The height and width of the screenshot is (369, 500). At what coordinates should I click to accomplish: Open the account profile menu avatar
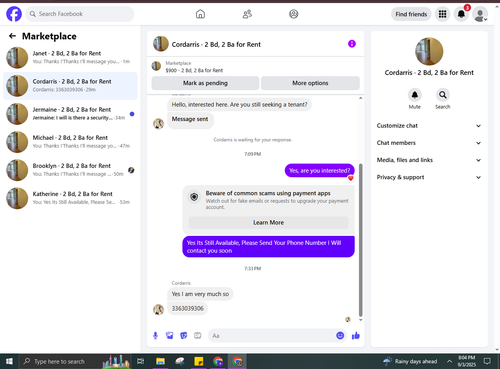(480, 15)
